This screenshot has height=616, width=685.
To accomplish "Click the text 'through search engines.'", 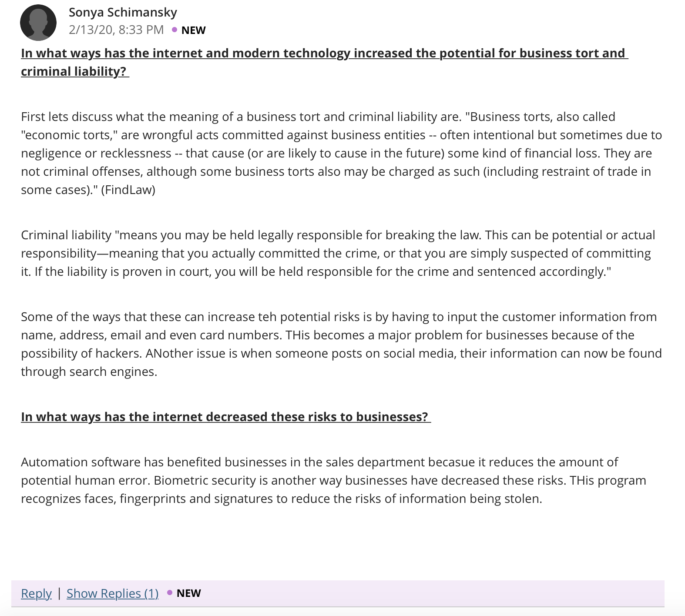I will (x=89, y=372).
